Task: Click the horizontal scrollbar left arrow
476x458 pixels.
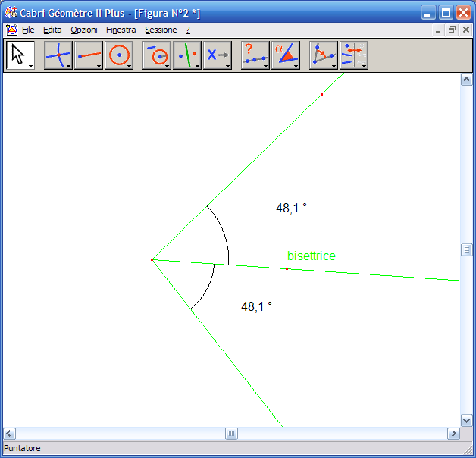Action: [x=9, y=434]
